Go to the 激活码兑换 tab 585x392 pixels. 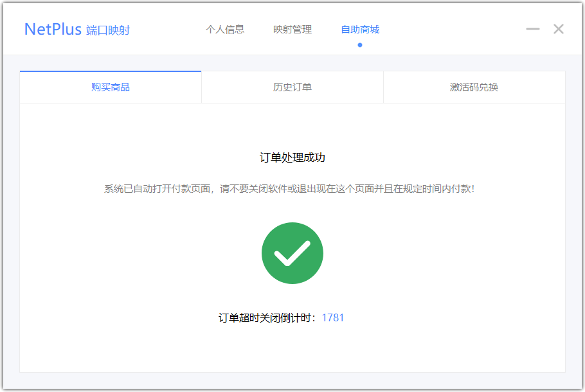coord(474,87)
